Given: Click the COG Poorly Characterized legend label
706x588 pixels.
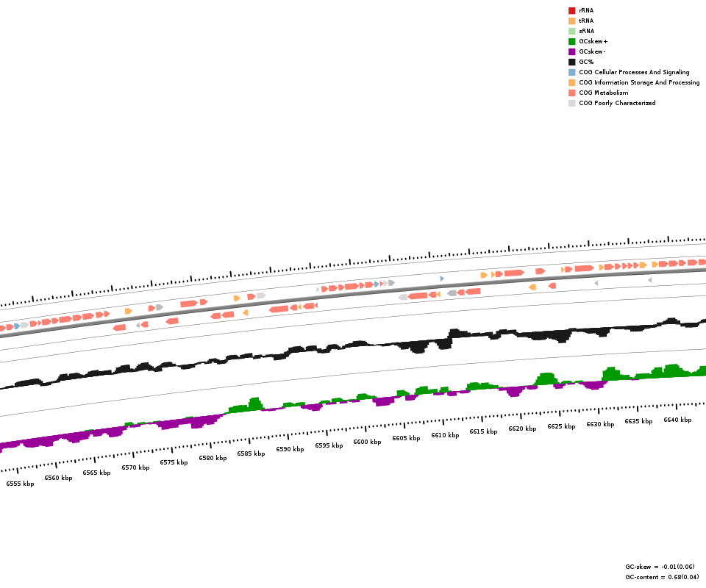Looking at the screenshot, I should click(x=617, y=103).
